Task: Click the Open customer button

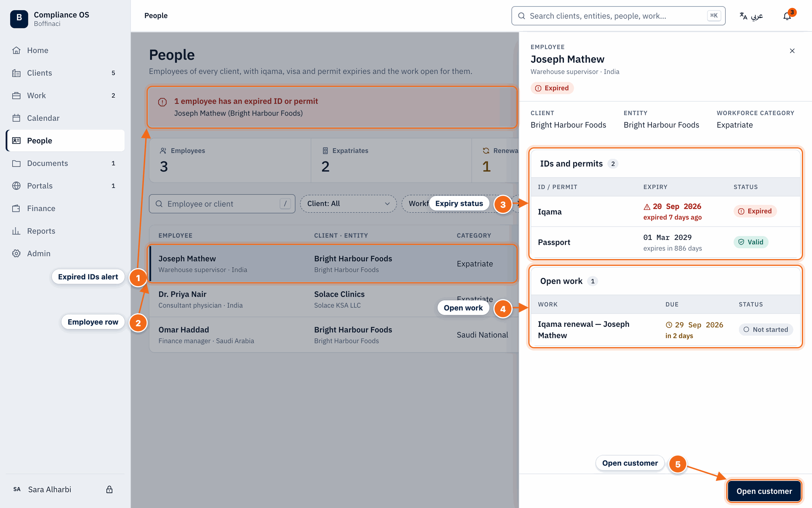Action: pyautogui.click(x=764, y=491)
